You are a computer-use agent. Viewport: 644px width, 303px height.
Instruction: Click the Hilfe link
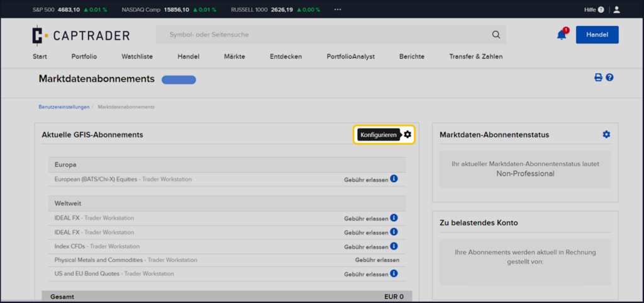pos(590,9)
